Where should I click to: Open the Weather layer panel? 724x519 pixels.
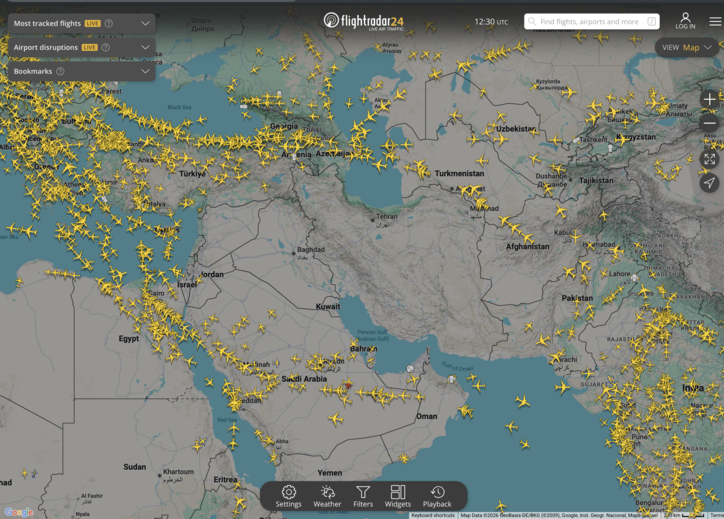[327, 496]
